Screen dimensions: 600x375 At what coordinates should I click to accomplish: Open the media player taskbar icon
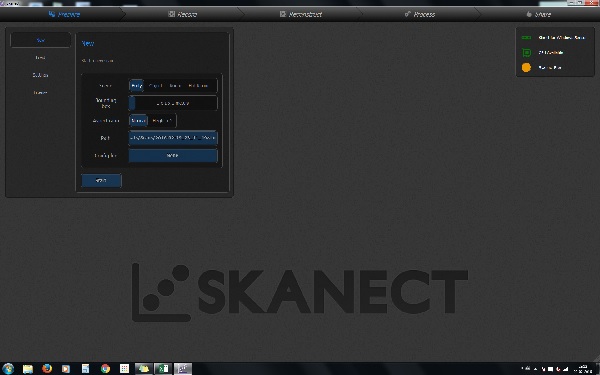[x=66, y=369]
